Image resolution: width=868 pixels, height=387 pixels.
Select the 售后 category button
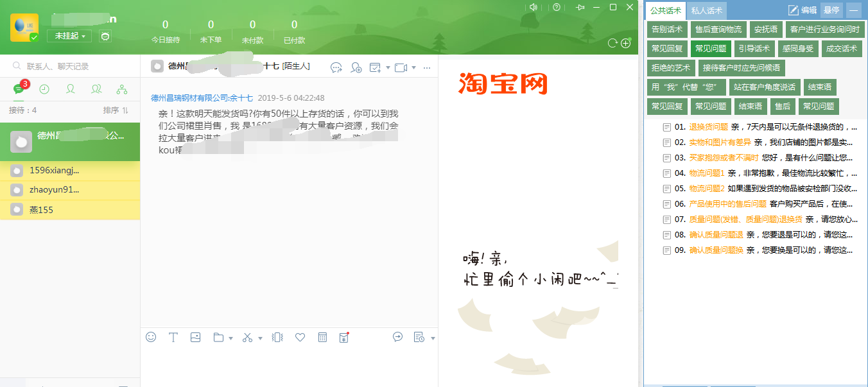click(783, 107)
